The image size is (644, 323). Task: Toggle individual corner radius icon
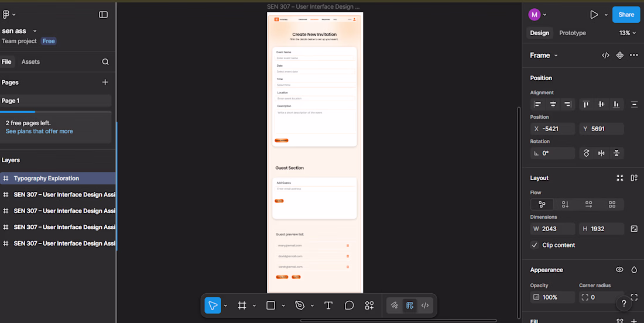[x=634, y=297]
